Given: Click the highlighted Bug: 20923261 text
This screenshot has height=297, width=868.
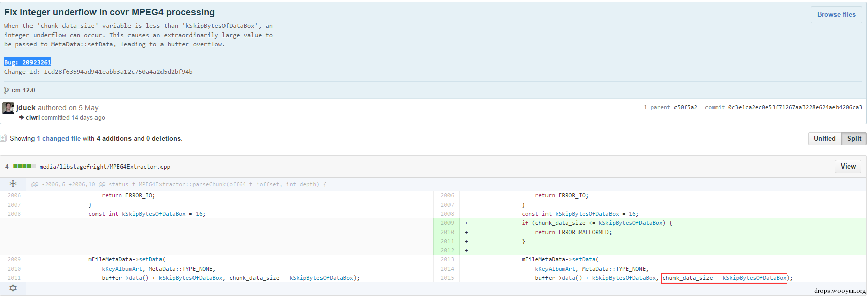Looking at the screenshot, I should click(28, 62).
